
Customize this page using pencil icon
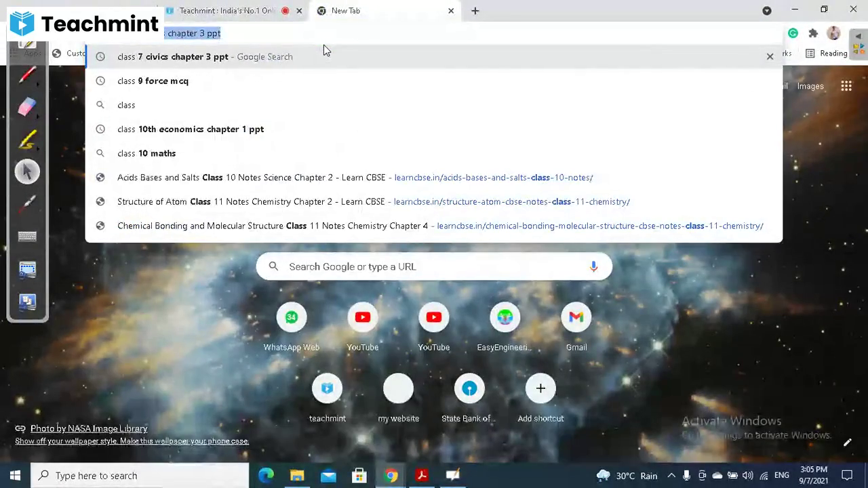click(x=847, y=443)
